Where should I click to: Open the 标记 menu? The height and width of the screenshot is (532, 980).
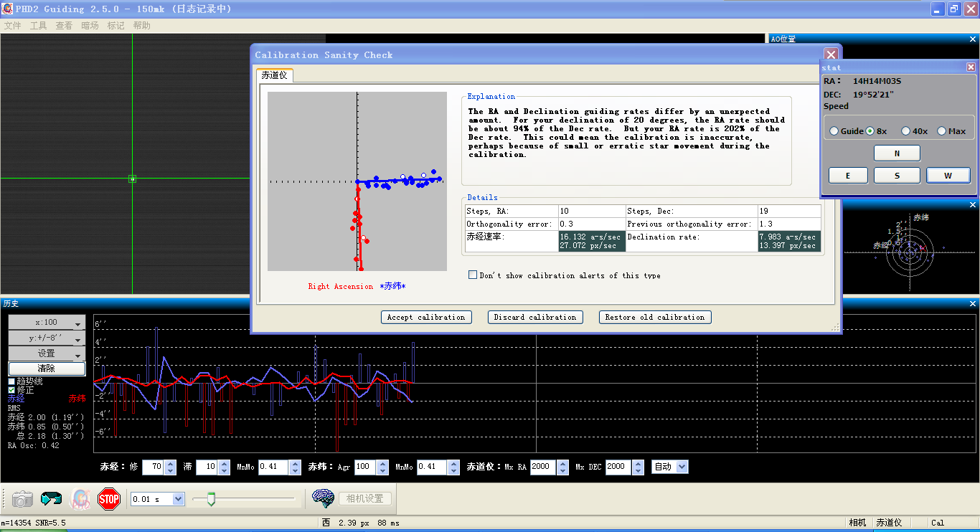click(x=116, y=26)
